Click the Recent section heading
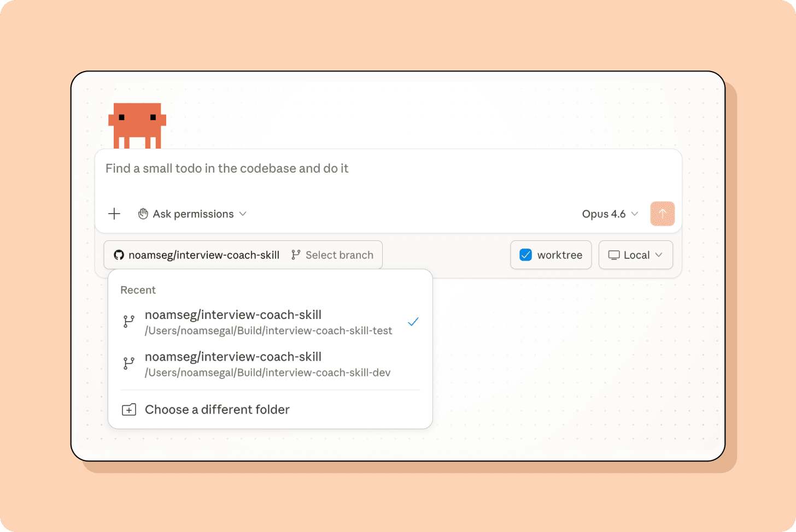796x532 pixels. point(138,290)
